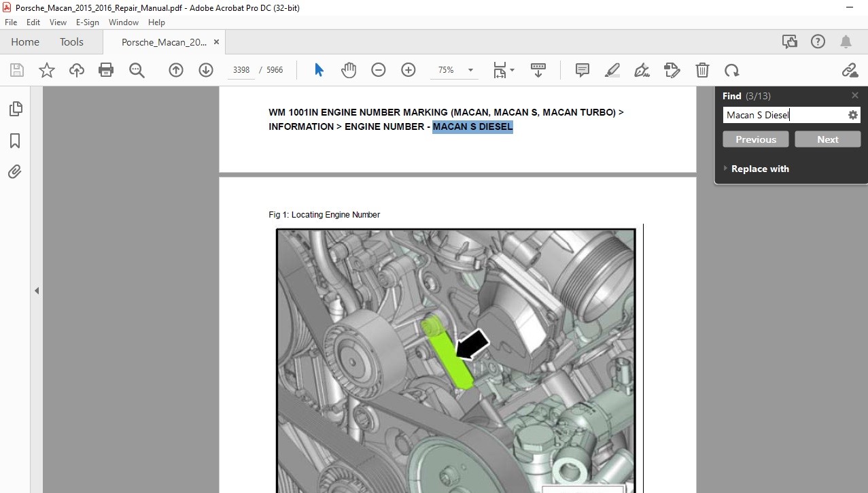Open the fit page options icon

[503, 70]
